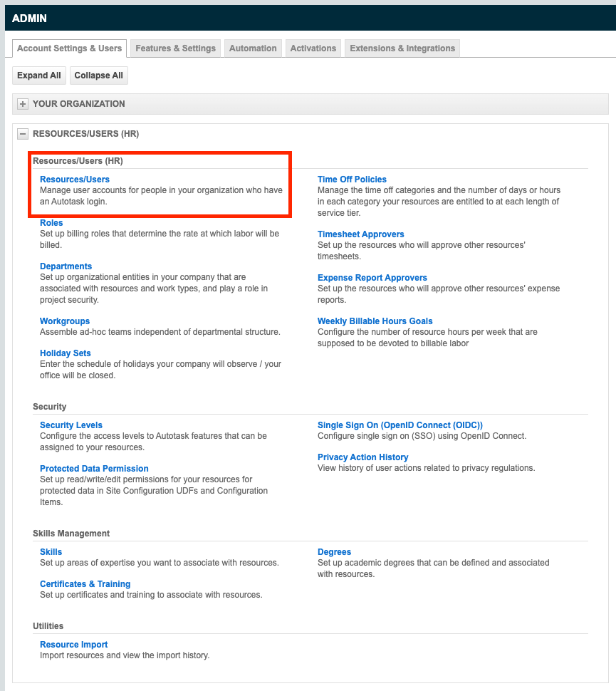Click the Expand All button
The width and height of the screenshot is (616, 691).
[38, 76]
